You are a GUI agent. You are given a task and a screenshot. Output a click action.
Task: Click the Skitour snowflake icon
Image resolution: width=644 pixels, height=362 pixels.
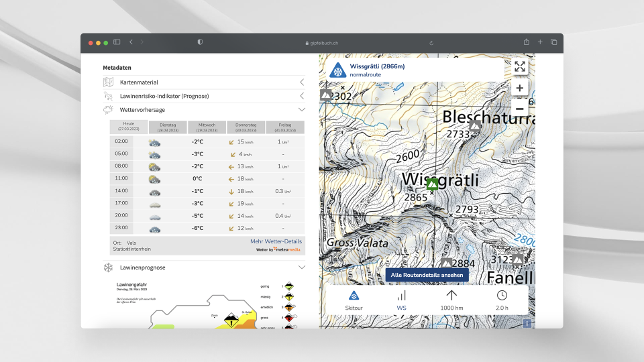[354, 296]
